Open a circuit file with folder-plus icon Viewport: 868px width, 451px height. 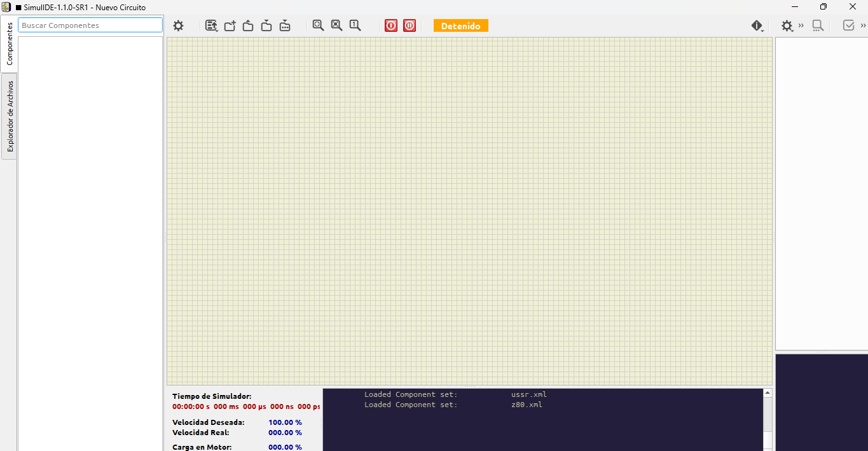[230, 25]
